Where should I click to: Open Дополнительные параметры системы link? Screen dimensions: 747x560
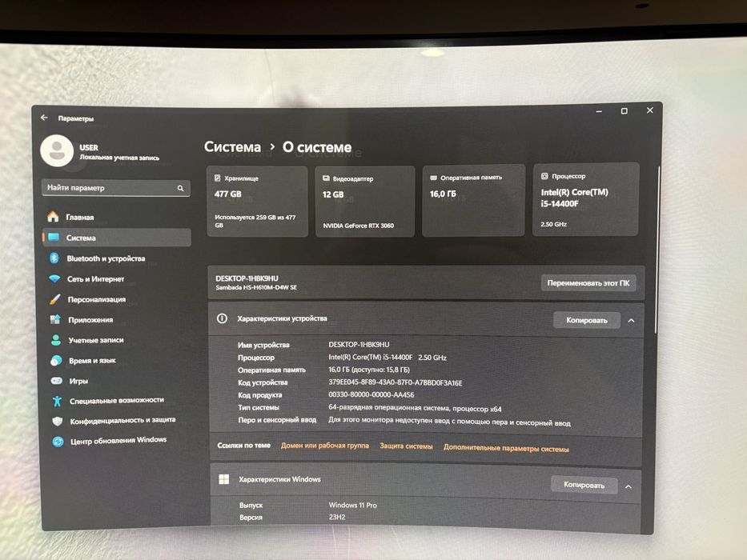coord(506,448)
